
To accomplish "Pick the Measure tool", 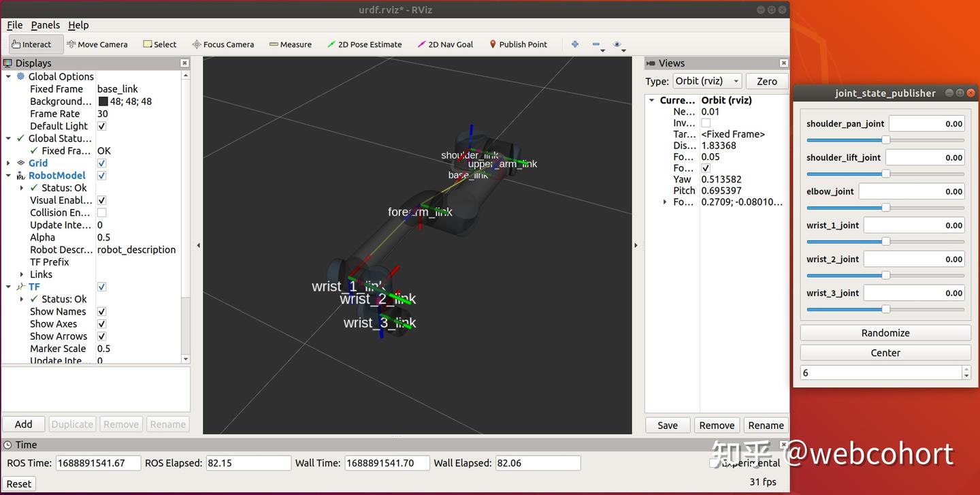I will point(291,44).
